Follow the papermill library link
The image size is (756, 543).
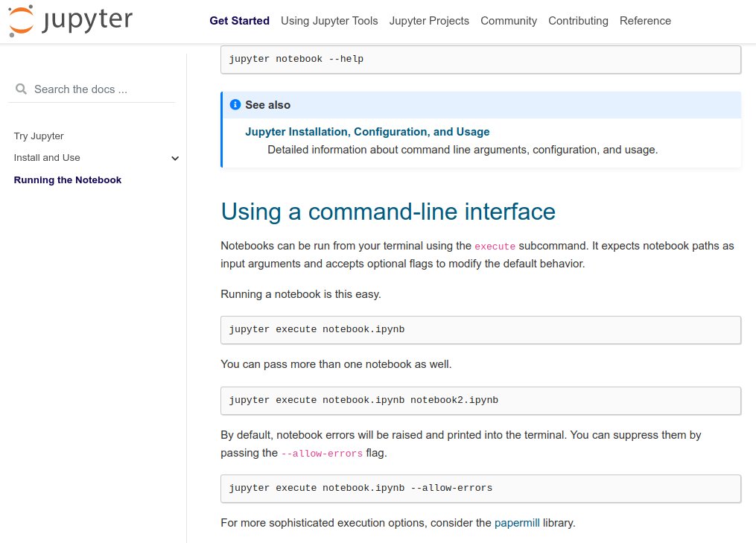517,523
